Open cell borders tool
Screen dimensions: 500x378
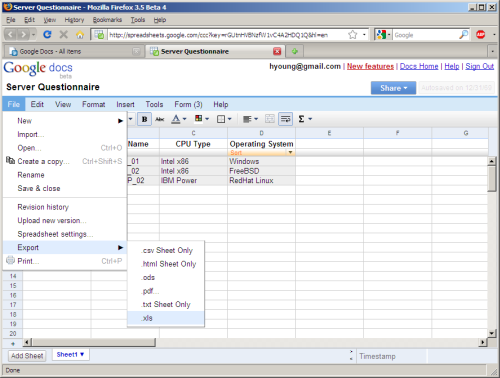(x=221, y=119)
